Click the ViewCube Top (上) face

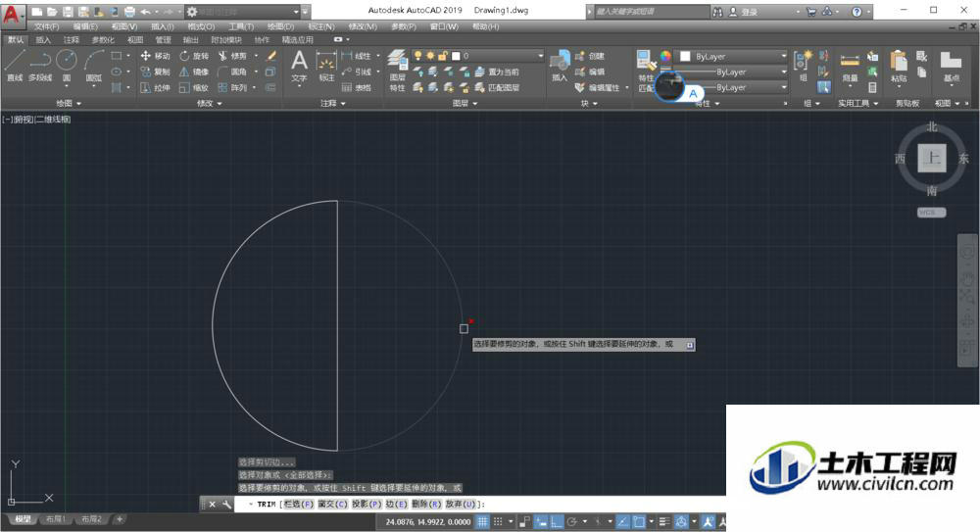(932, 158)
